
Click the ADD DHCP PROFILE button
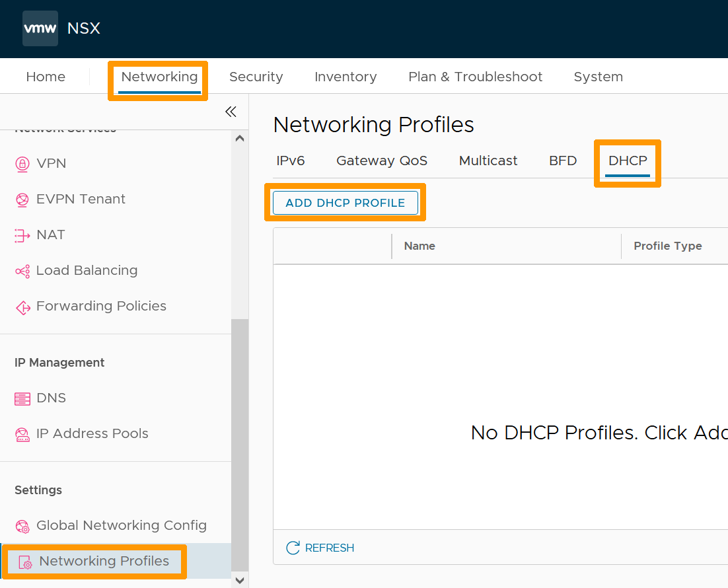pos(345,203)
